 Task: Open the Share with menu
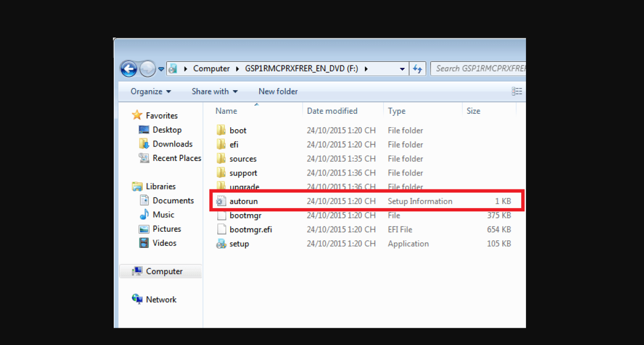coord(215,91)
